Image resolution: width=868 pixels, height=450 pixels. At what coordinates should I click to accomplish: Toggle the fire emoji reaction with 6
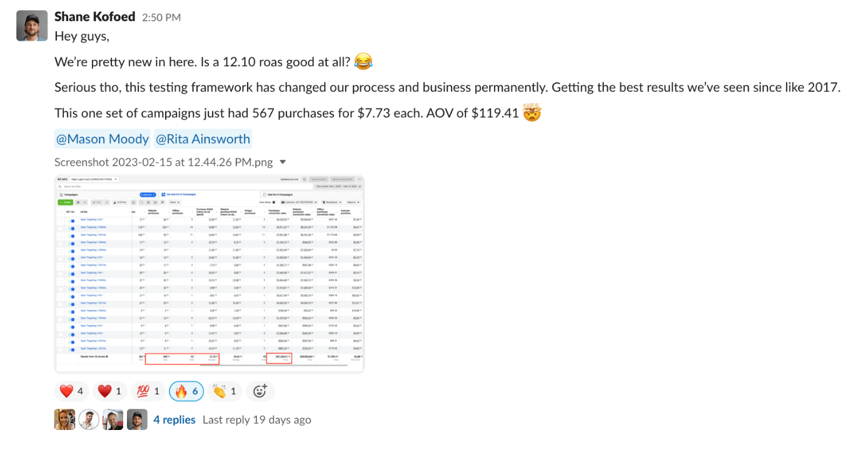click(186, 391)
